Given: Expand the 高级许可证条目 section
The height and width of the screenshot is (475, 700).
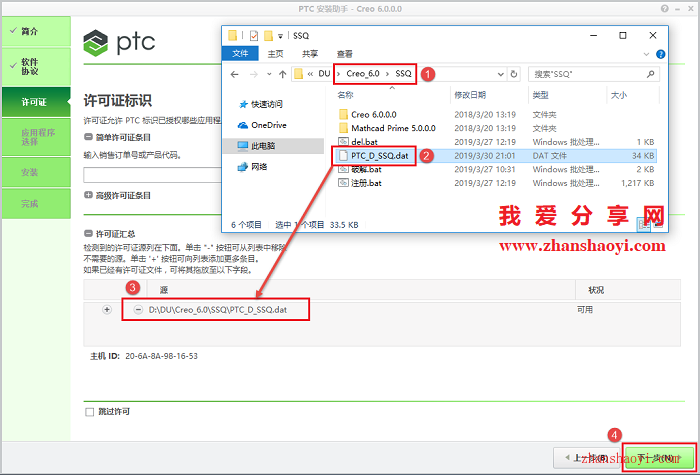Looking at the screenshot, I should 88,196.
